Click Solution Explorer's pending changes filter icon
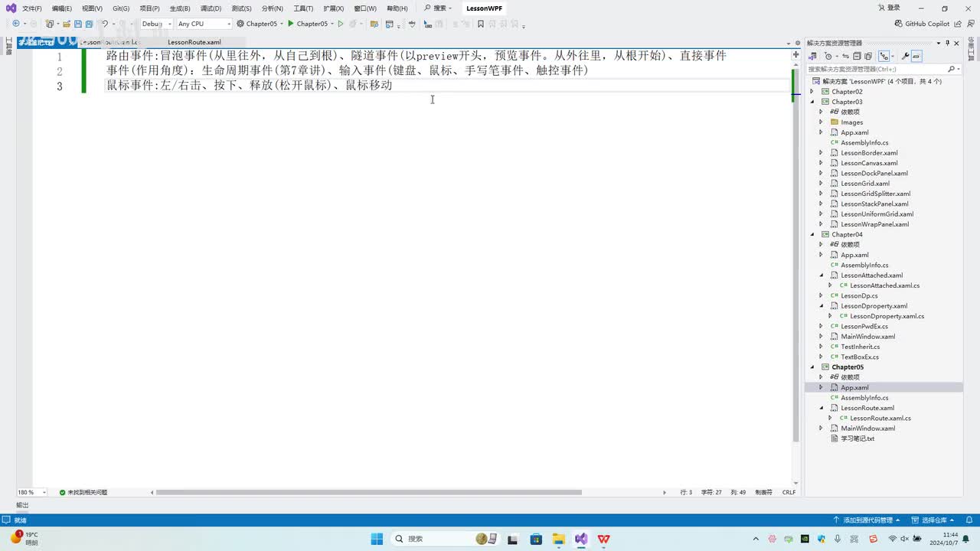The width and height of the screenshot is (980, 551). point(829,56)
